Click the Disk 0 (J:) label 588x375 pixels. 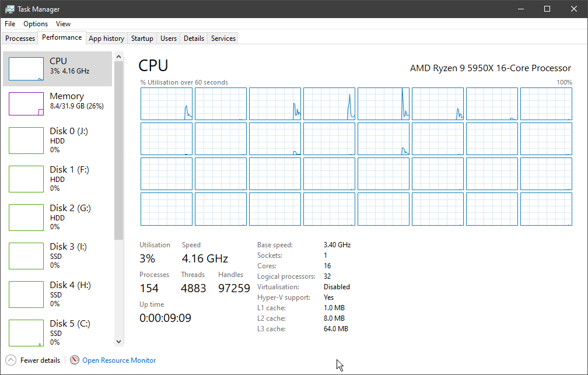point(69,131)
